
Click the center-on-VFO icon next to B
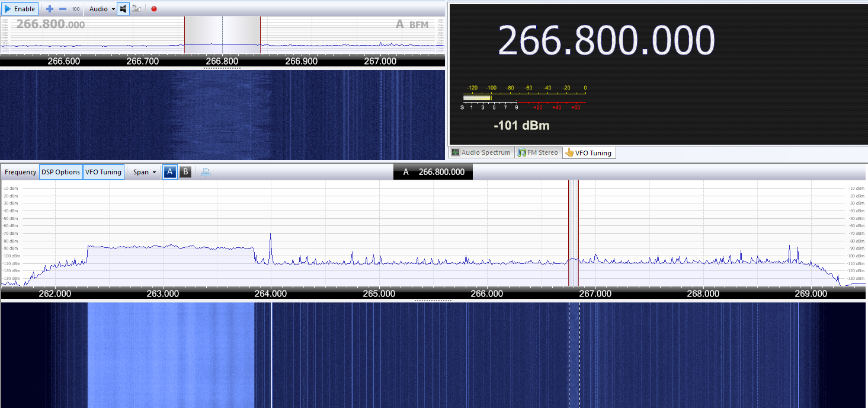click(206, 173)
